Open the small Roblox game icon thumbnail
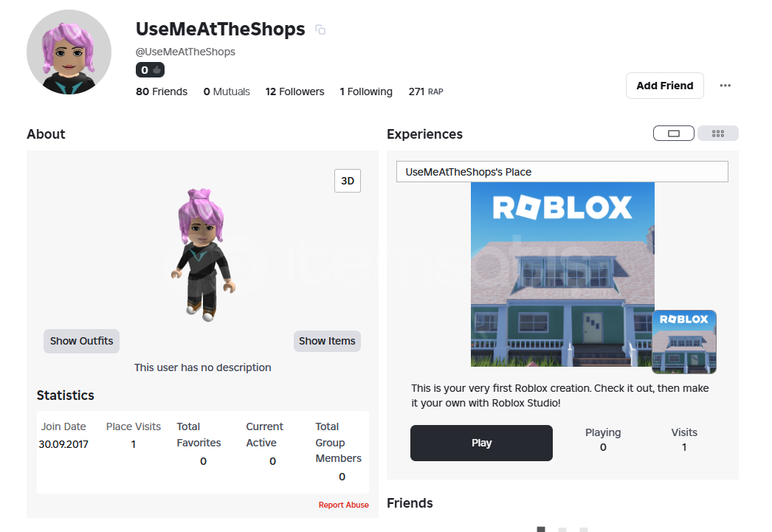This screenshot has height=532, width=772. click(684, 342)
